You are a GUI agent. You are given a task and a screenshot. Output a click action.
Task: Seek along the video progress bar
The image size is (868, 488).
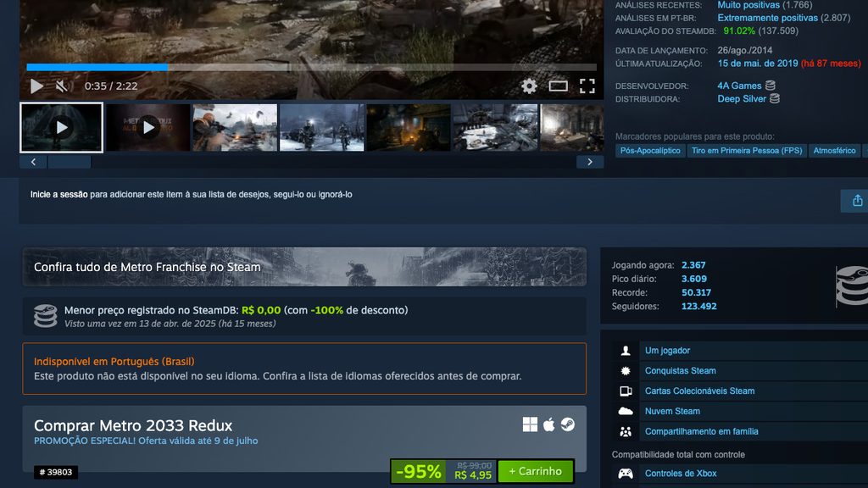312,68
